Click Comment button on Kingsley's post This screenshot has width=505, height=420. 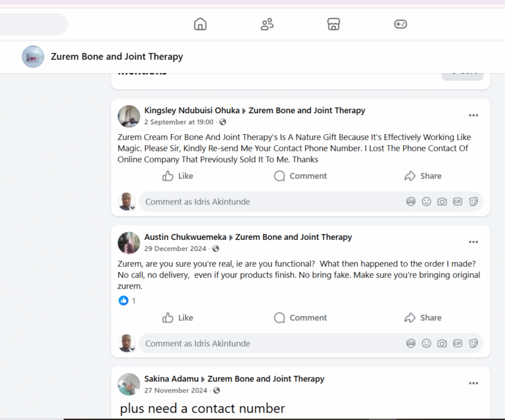click(x=301, y=176)
